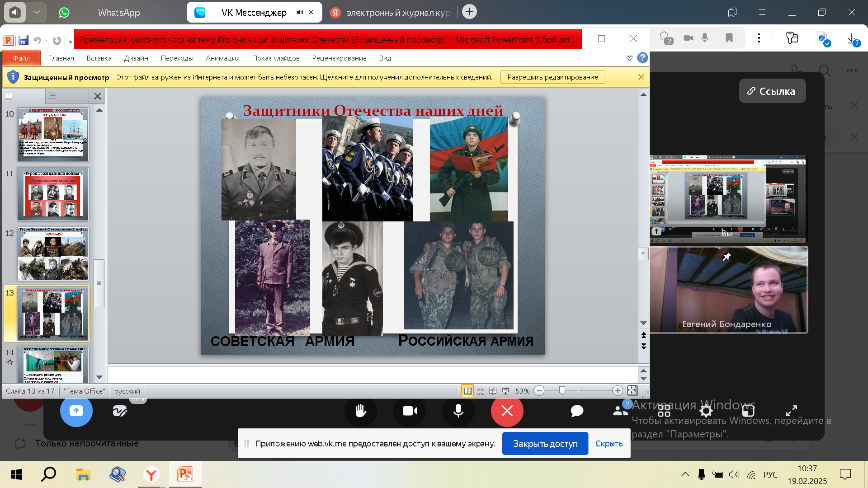Switch to the Главная ribbon tab
The width and height of the screenshot is (868, 488).
(x=61, y=58)
